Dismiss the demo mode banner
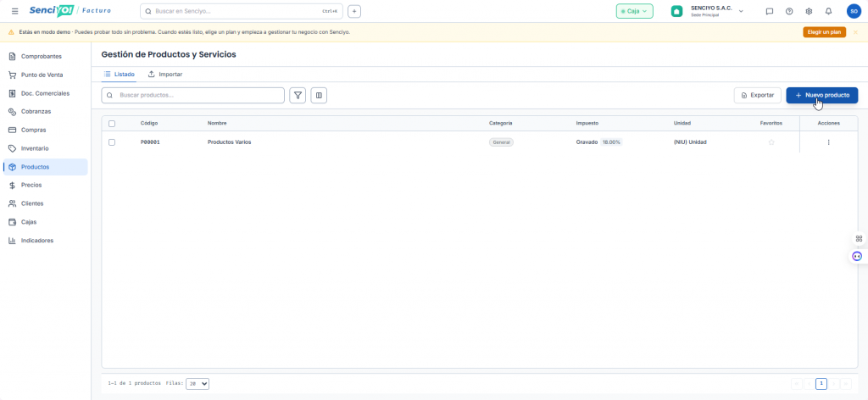Viewport: 868px width, 400px height. (x=855, y=32)
